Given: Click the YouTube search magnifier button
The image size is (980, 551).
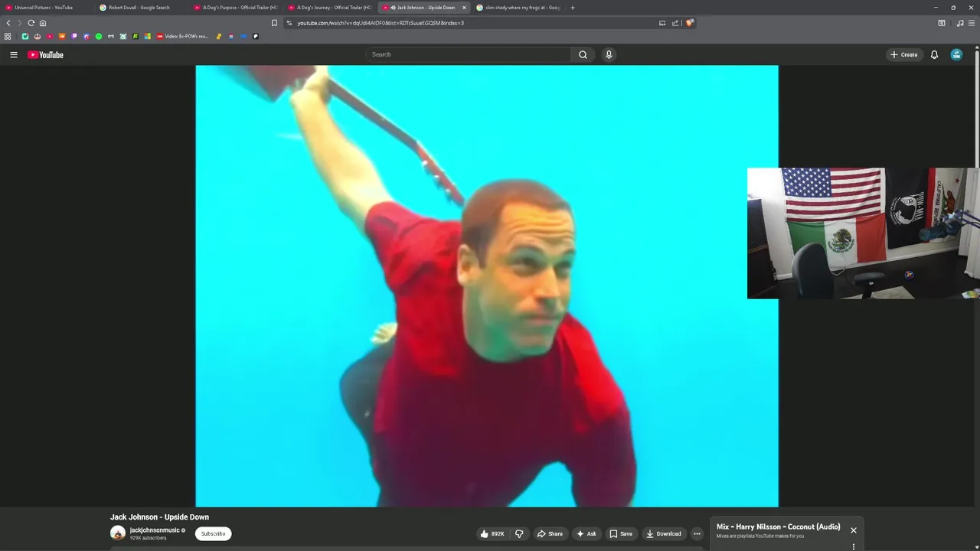Looking at the screenshot, I should point(583,54).
